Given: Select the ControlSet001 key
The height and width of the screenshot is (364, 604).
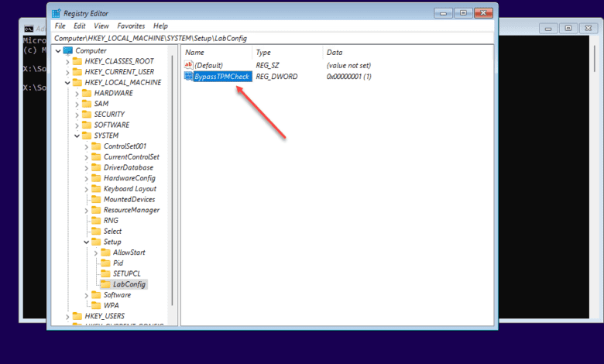Looking at the screenshot, I should tap(125, 146).
